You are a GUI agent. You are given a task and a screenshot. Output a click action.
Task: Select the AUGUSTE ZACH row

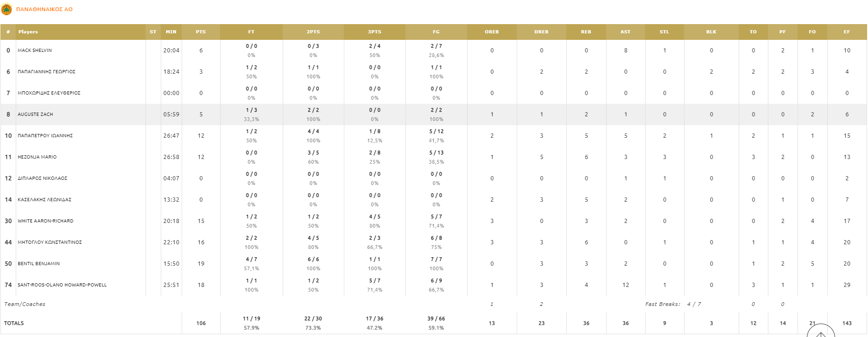pos(35,114)
